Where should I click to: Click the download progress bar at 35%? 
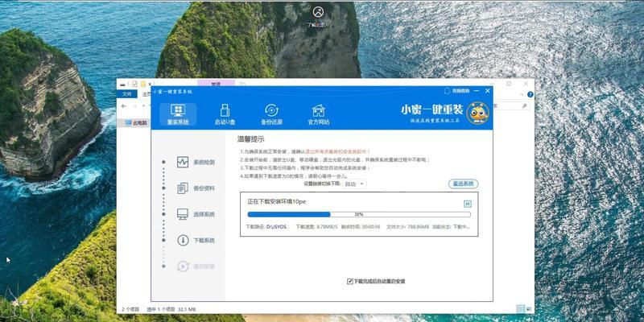click(x=359, y=214)
